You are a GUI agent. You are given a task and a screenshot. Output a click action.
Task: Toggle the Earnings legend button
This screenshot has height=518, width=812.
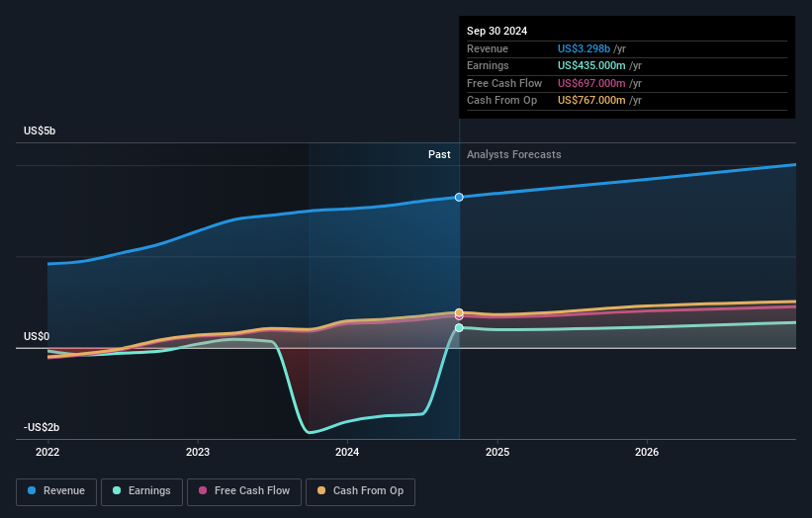141,491
